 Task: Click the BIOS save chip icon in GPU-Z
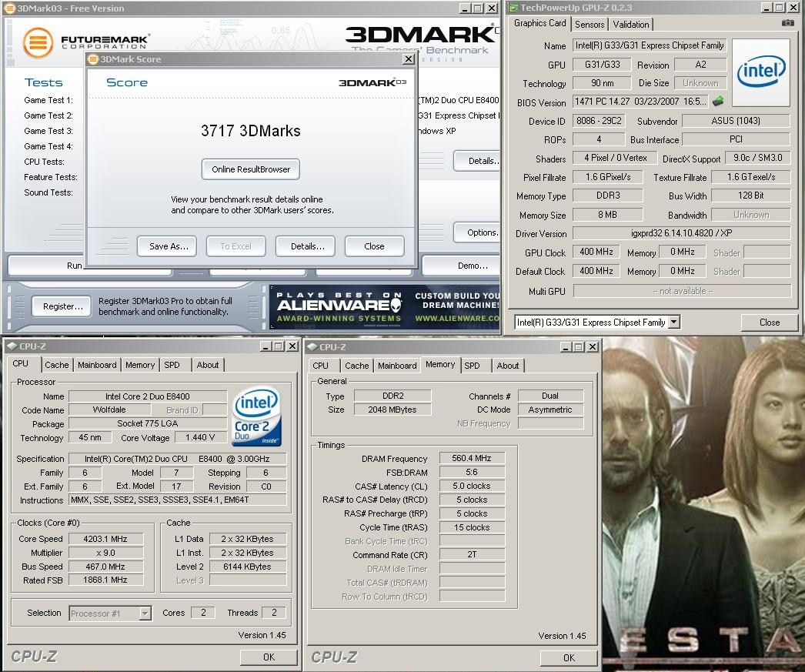pos(718,101)
